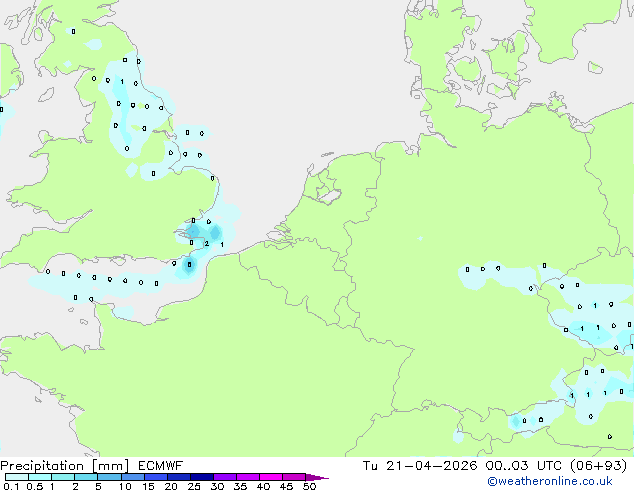Click the 40 mm magenta legend swatch
Image resolution: width=634 pixels, height=490 pixels.
coord(274,478)
